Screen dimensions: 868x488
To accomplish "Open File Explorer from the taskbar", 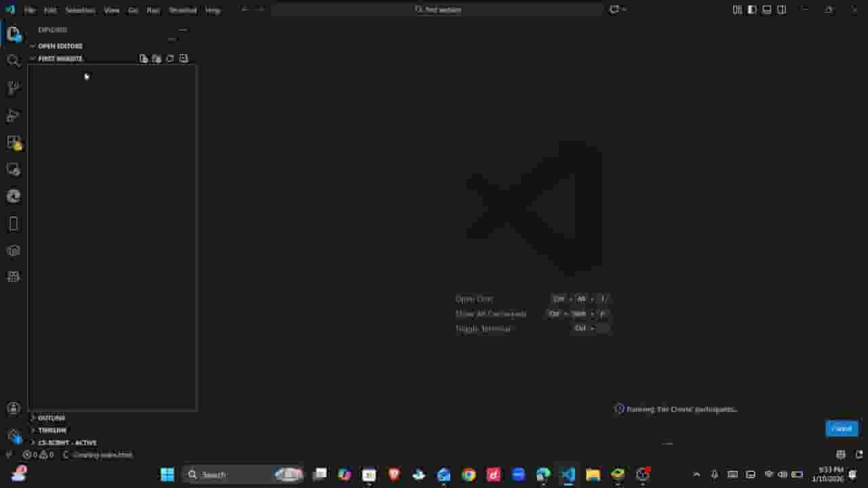I will pyautogui.click(x=593, y=474).
